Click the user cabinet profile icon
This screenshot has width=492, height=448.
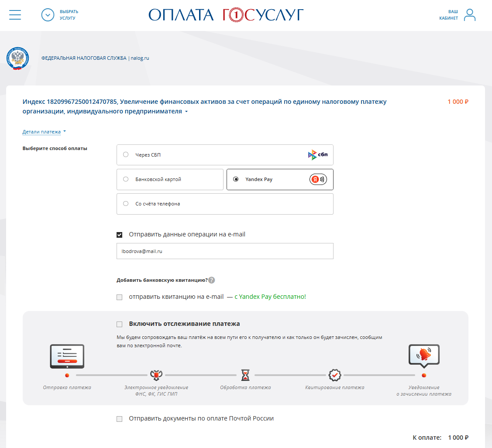[470, 15]
